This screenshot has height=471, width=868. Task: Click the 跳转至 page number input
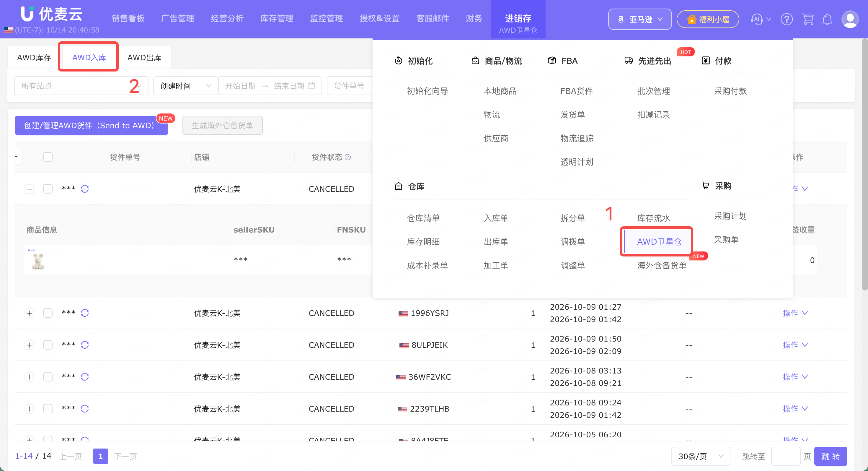(x=785, y=456)
